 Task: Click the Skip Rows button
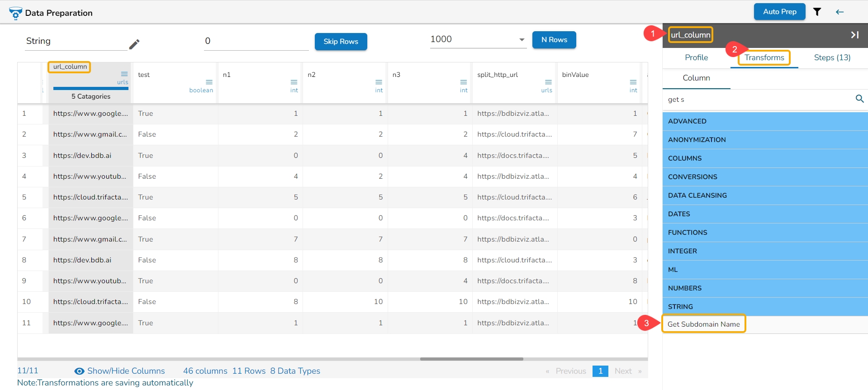pos(341,42)
